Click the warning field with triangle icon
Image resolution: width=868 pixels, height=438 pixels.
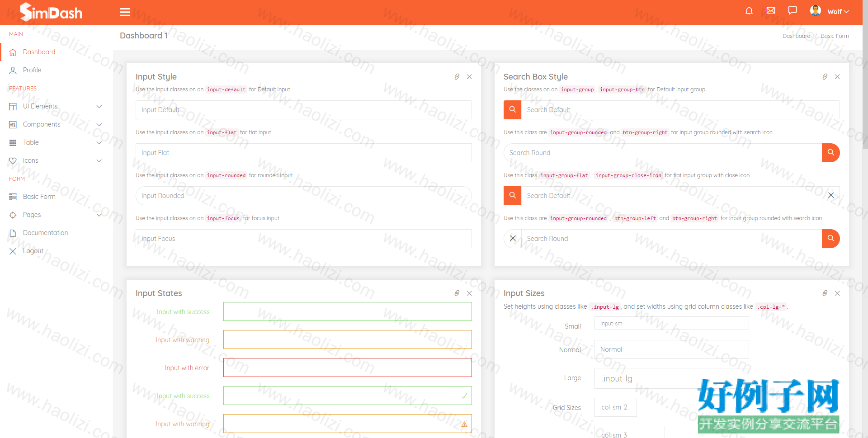(348, 424)
